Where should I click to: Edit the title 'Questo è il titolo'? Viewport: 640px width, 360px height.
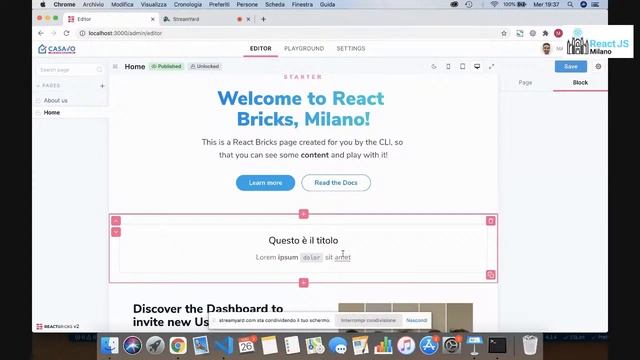click(303, 240)
